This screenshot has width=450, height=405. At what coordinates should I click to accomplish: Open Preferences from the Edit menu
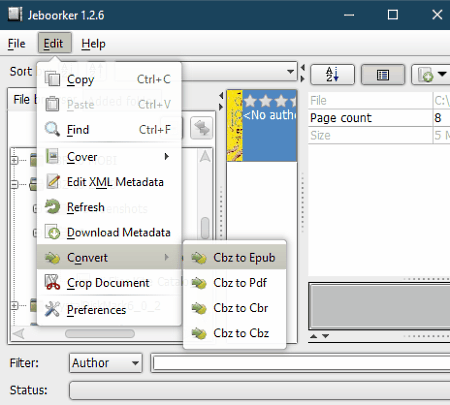point(109,310)
